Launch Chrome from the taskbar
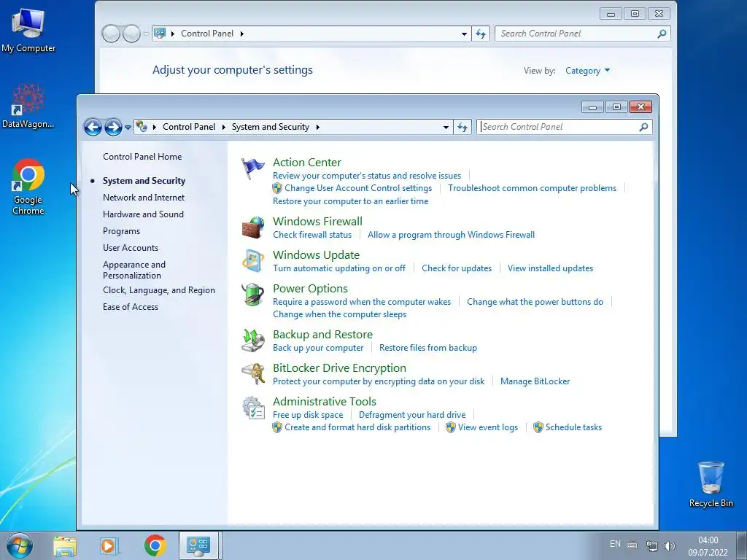This screenshot has height=560, width=747. [155, 545]
